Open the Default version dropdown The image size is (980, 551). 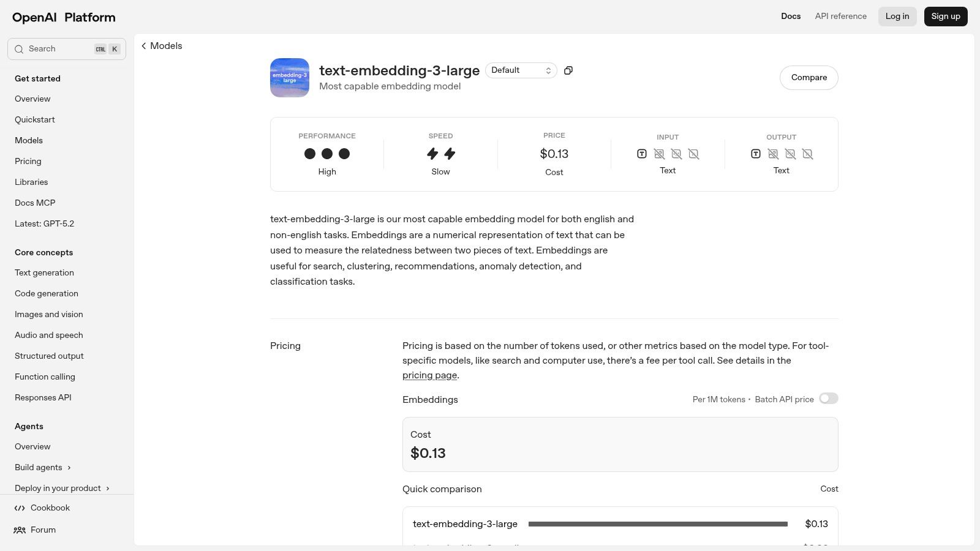coord(521,70)
